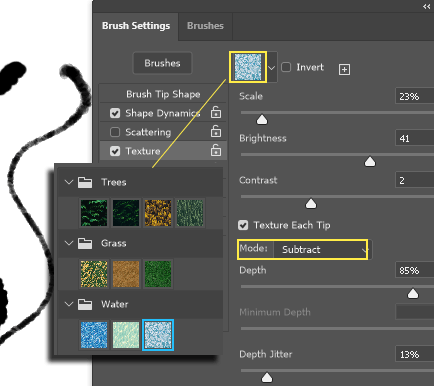Choose the first green Trees pattern

tap(94, 213)
